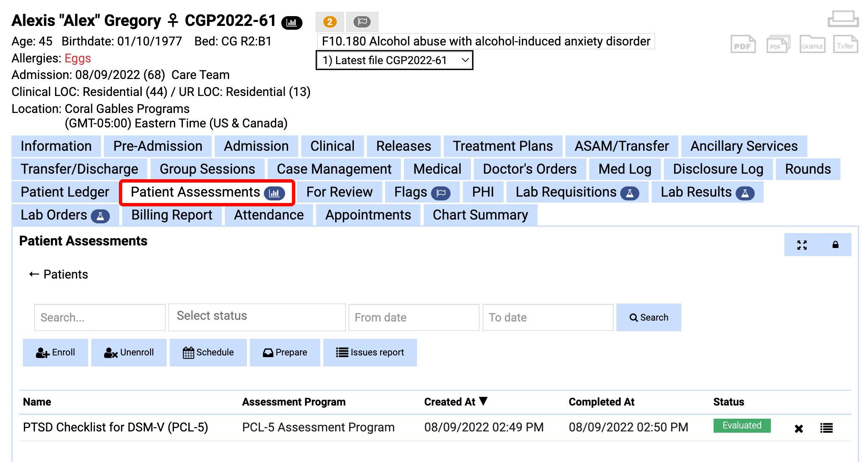868x462 pixels.
Task: Click chart icon beside patient ID CGP2022-61
Action: pos(292,23)
